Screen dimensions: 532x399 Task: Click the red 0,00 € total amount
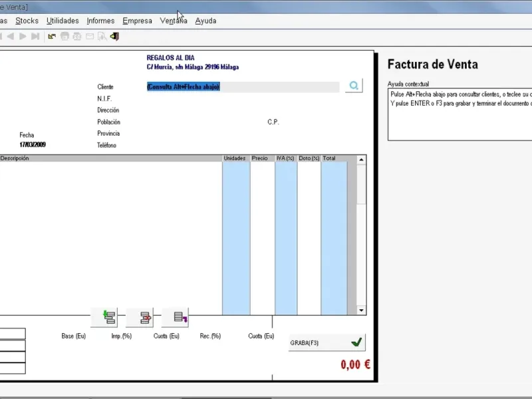pos(356,364)
